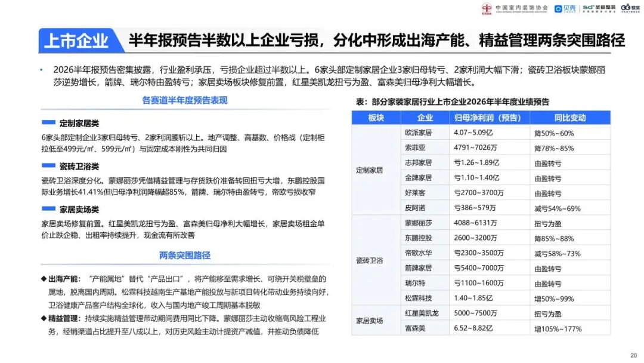Click the 各赛道半年度预告表现 section heading
The height and width of the screenshot is (363, 644).
point(184,100)
